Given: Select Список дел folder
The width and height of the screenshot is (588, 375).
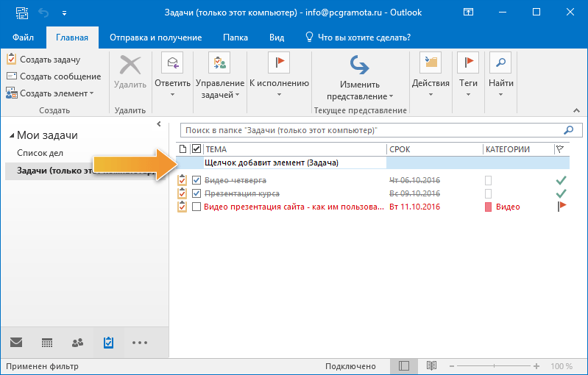Looking at the screenshot, I should (x=40, y=153).
